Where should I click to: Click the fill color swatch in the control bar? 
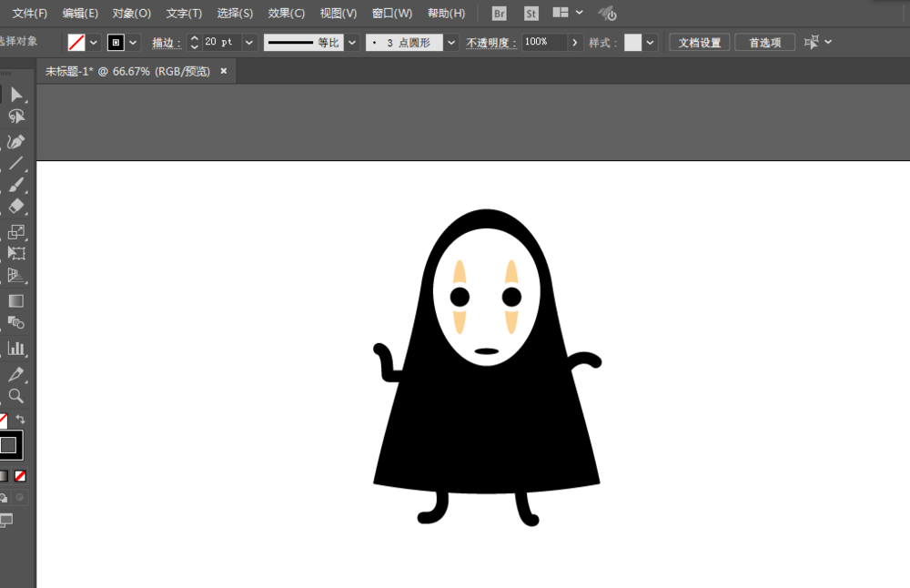76,43
